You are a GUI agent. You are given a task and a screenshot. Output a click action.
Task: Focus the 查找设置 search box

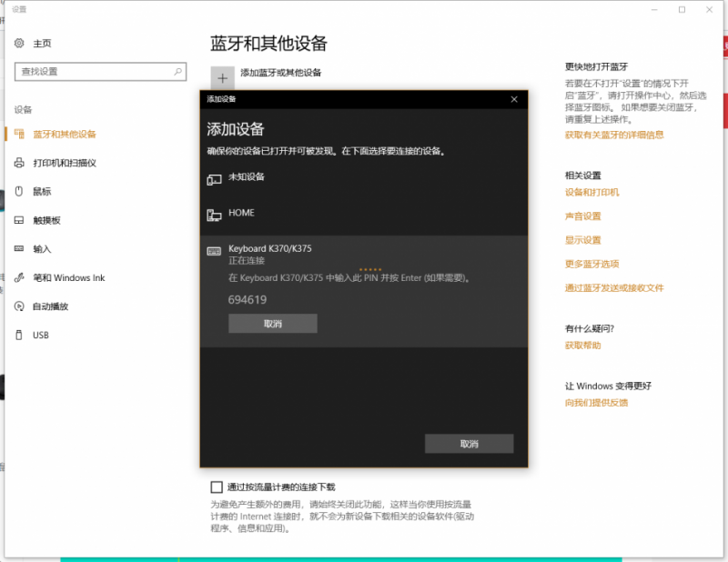[100, 72]
